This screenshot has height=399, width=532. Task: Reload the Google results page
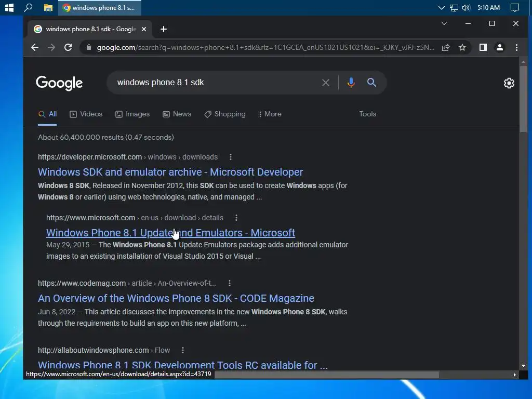[x=68, y=47]
